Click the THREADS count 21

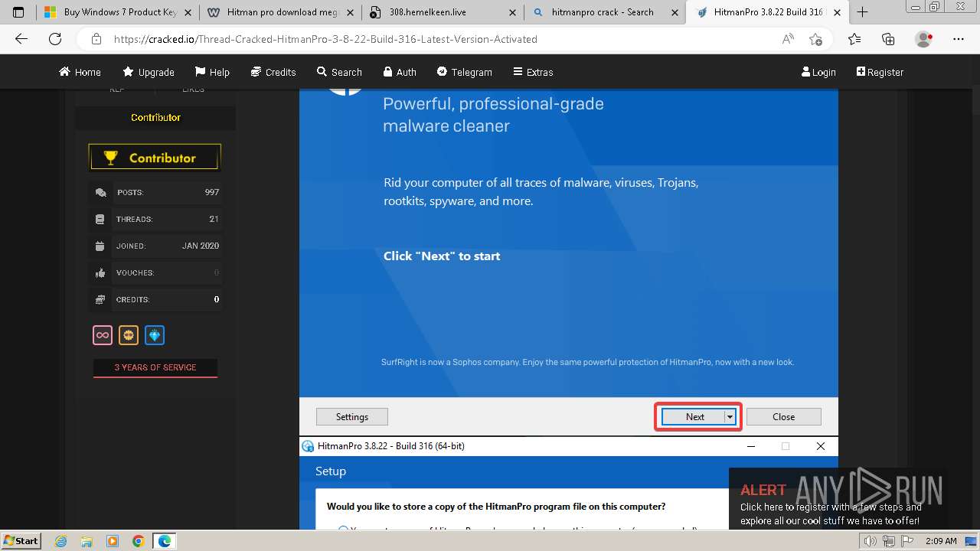click(214, 220)
